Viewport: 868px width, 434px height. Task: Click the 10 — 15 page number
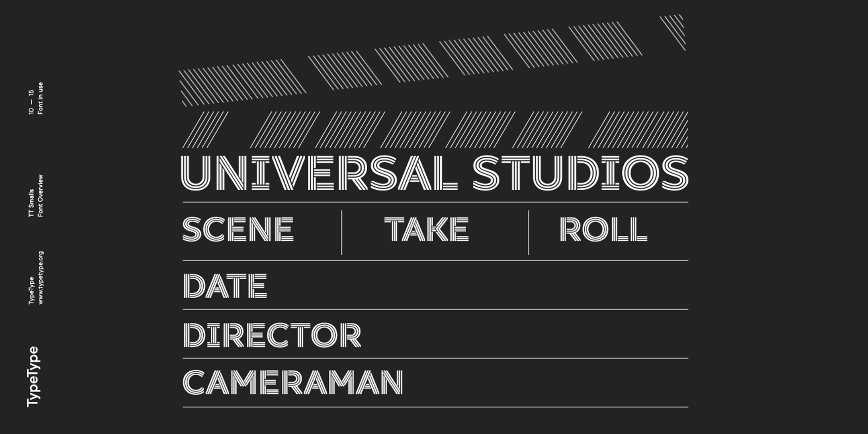click(31, 102)
